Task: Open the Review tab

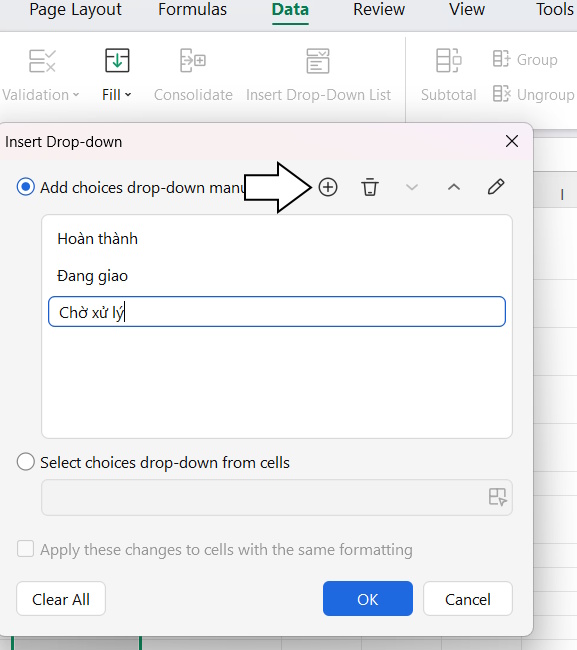Action: click(x=379, y=10)
